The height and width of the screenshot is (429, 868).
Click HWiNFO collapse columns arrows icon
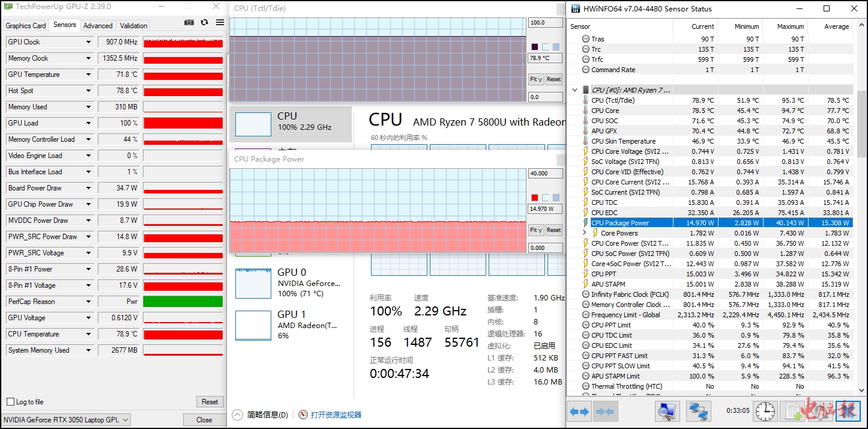click(x=605, y=412)
